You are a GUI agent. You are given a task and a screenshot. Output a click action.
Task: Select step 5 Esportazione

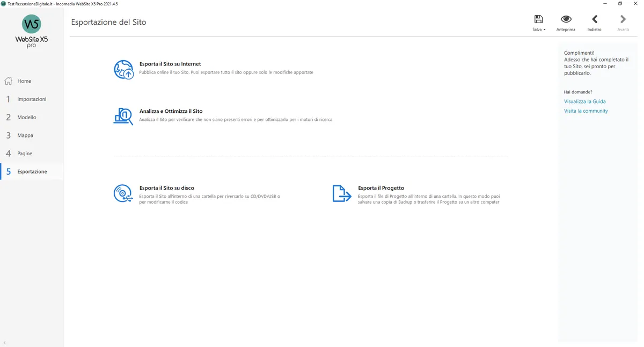point(32,171)
